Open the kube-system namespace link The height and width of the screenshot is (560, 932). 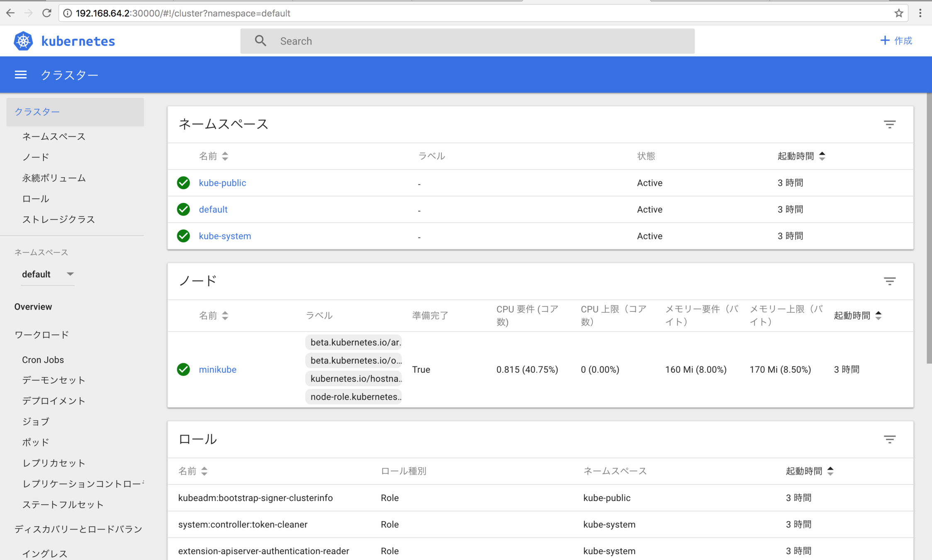click(x=225, y=236)
